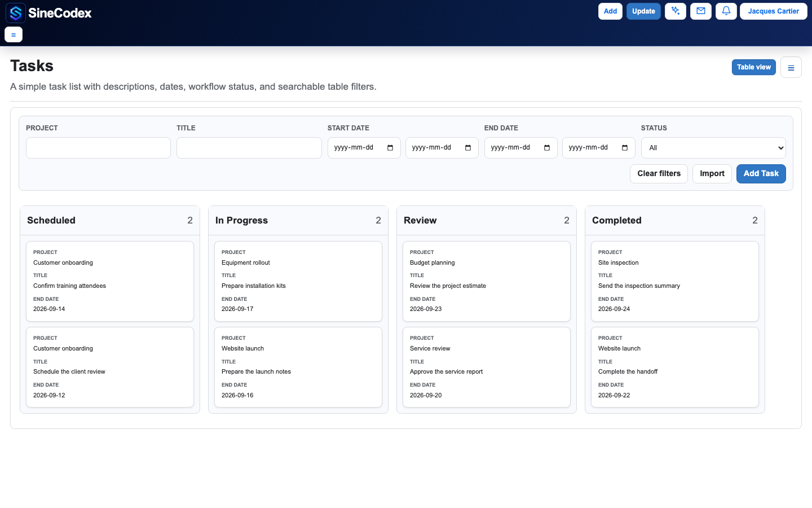This screenshot has width=812, height=508.
Task: Open calendar picker of second Start Date field
Action: pos(468,148)
